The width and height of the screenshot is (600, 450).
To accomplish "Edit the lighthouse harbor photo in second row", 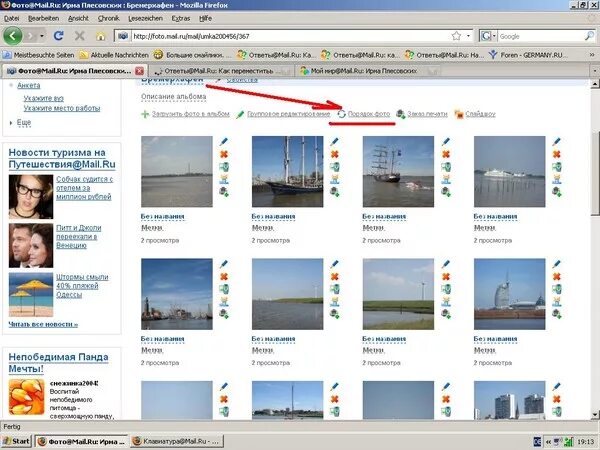I will pos(223,264).
